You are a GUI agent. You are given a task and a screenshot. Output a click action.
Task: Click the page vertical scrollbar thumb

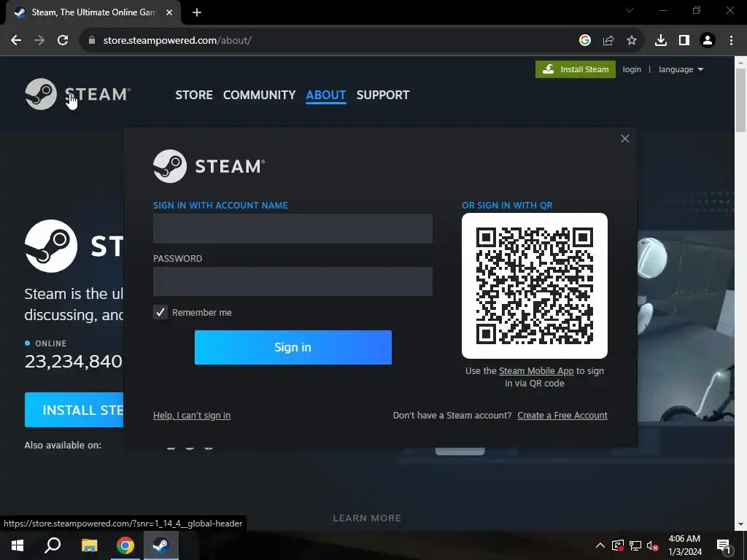741,100
